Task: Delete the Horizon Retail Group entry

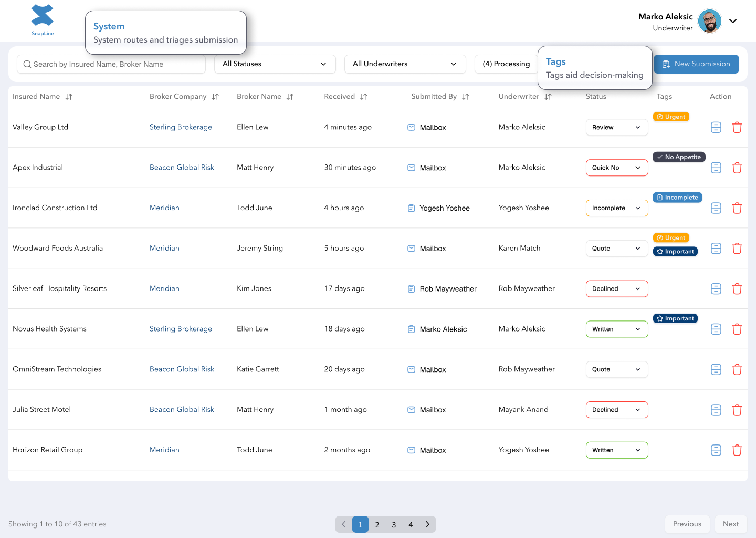Action: (737, 450)
